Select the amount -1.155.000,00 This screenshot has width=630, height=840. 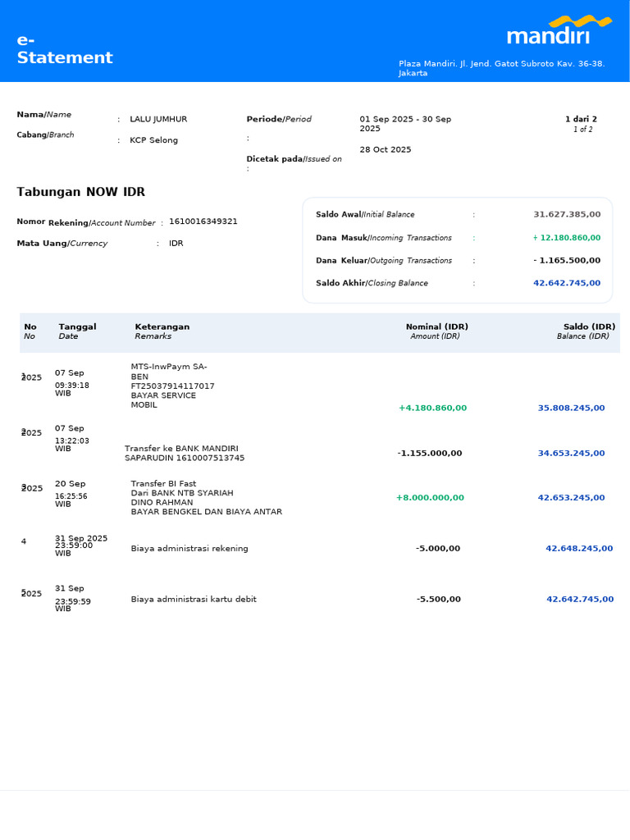(430, 453)
